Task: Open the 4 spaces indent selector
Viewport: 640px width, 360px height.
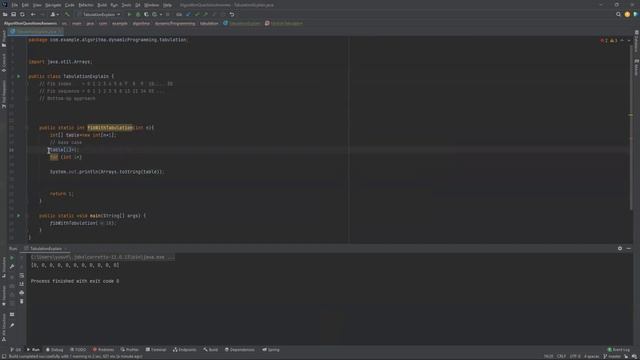Action: point(591,356)
